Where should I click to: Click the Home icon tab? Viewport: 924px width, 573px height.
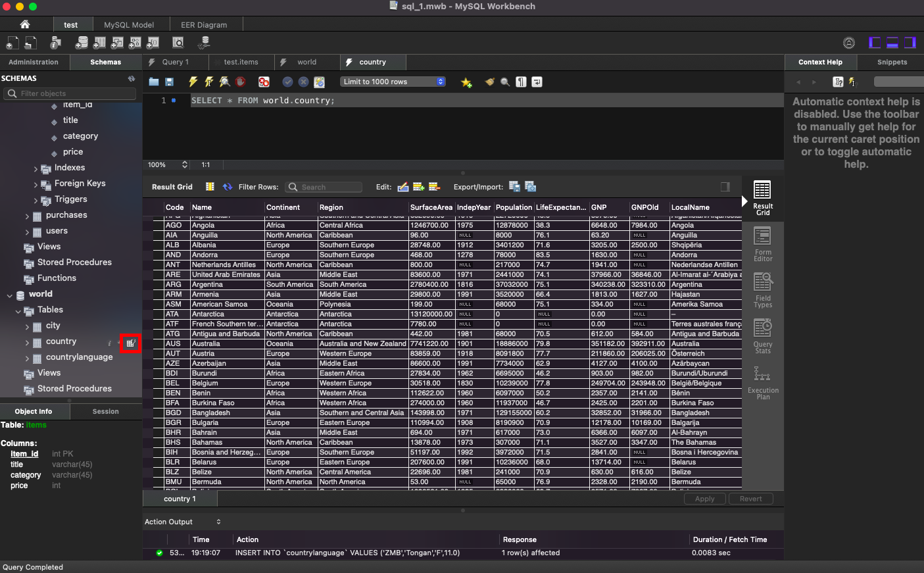pos(25,24)
